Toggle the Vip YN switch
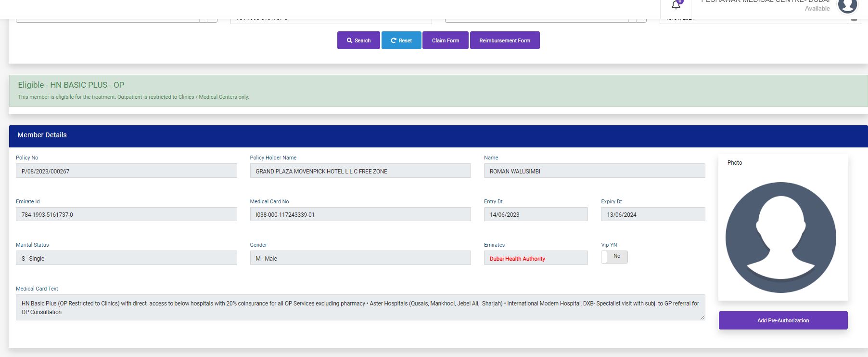The height and width of the screenshot is (357, 868). (614, 257)
